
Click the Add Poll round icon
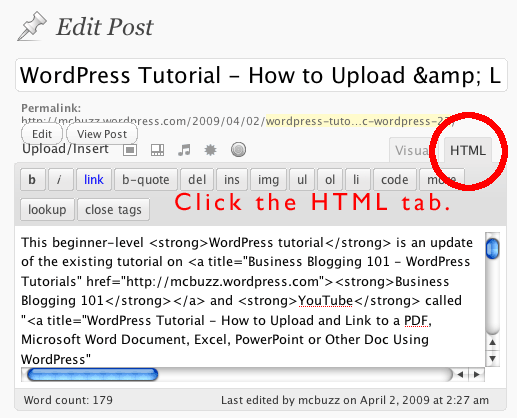tap(238, 150)
